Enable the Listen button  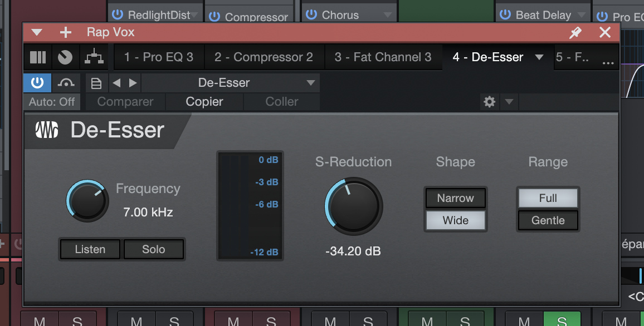click(90, 249)
